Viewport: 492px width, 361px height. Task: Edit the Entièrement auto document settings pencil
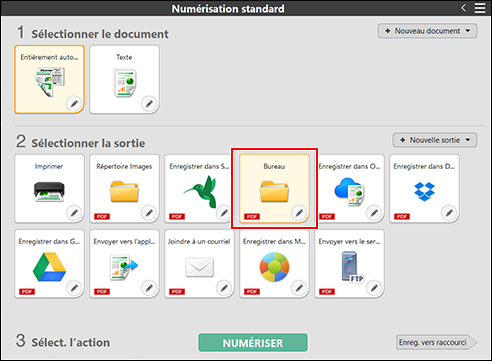point(74,104)
